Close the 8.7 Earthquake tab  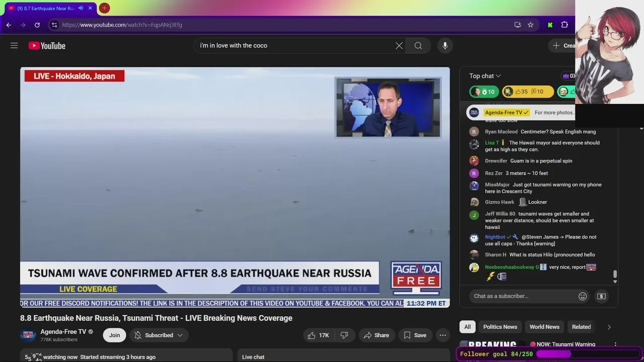[91, 8]
